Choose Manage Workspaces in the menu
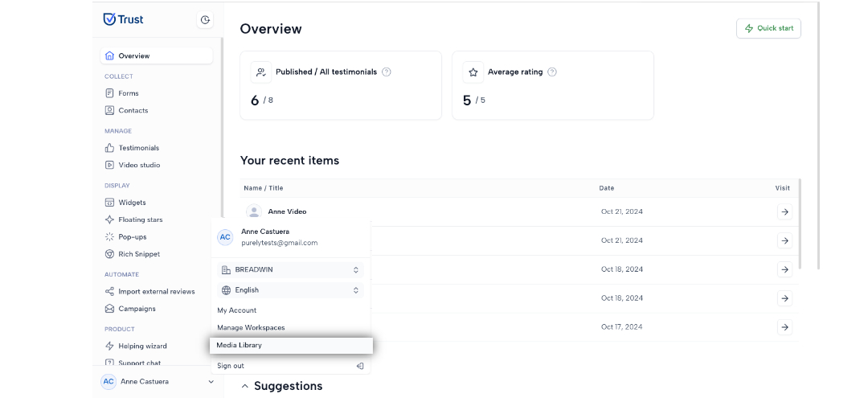 [251, 328]
